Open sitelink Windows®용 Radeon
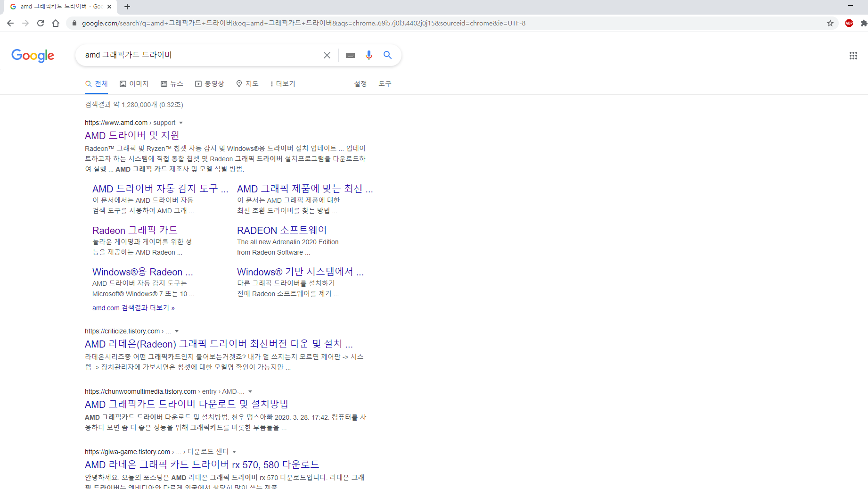The width and height of the screenshot is (868, 489). coord(143,272)
